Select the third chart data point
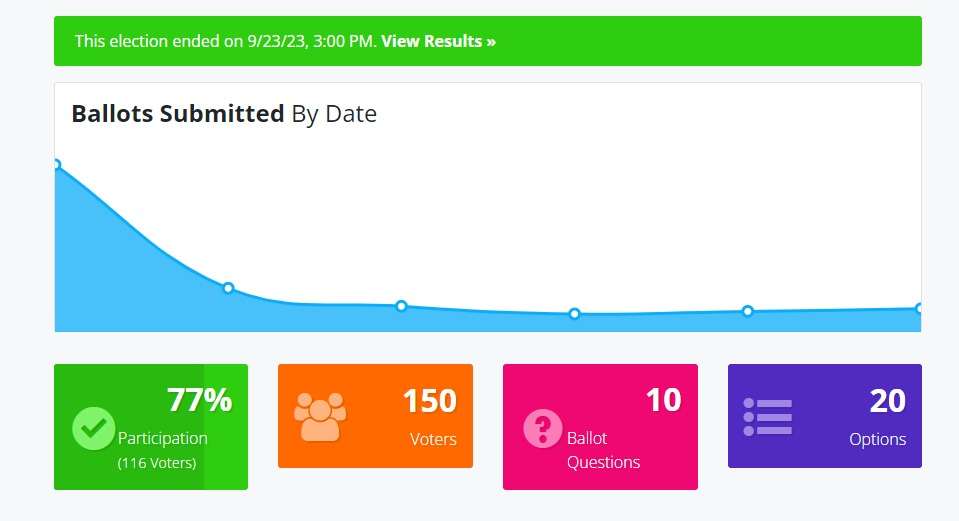The height and width of the screenshot is (521, 959). (x=401, y=306)
